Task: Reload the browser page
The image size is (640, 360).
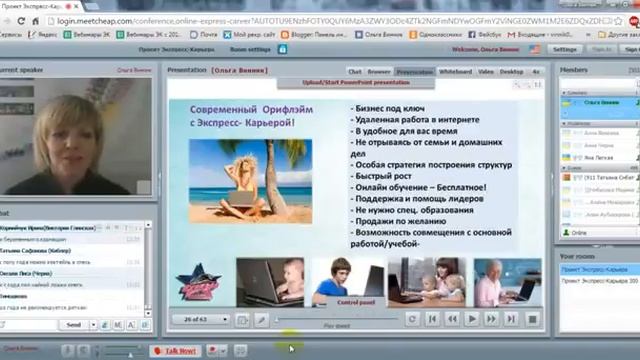Action: (x=22, y=21)
